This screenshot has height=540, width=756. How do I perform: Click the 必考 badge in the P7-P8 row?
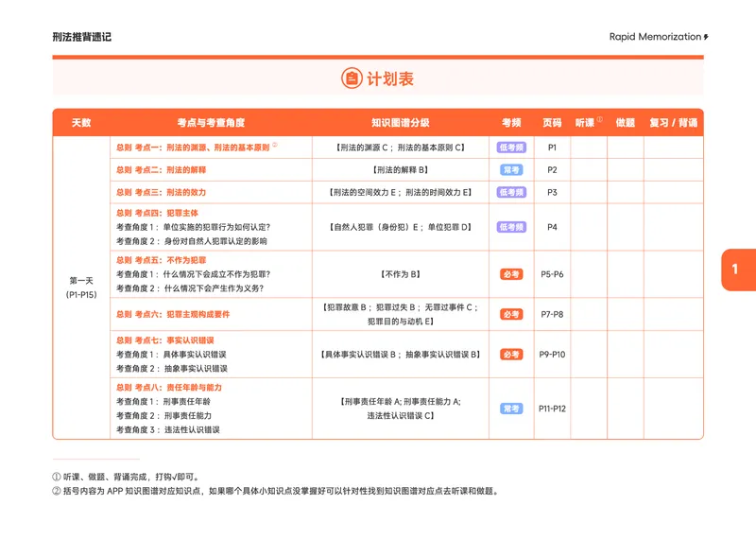511,314
